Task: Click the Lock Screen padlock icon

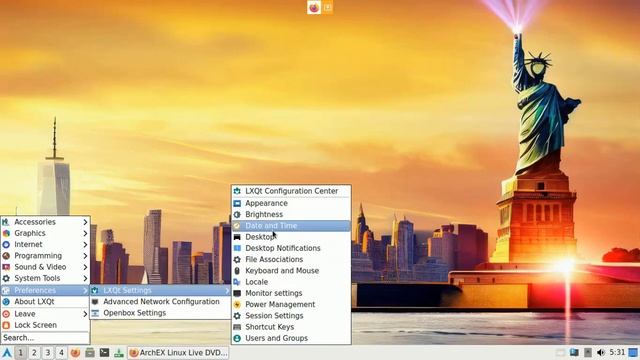Action: pos(6,325)
